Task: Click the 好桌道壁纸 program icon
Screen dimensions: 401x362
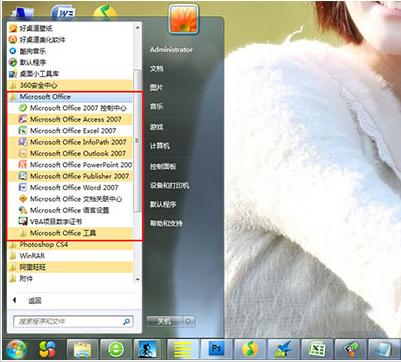Action: pyautogui.click(x=13, y=28)
